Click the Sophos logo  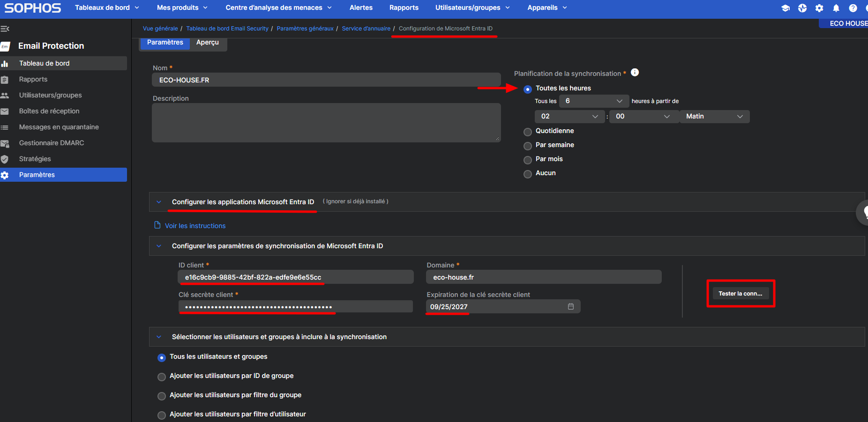[33, 8]
